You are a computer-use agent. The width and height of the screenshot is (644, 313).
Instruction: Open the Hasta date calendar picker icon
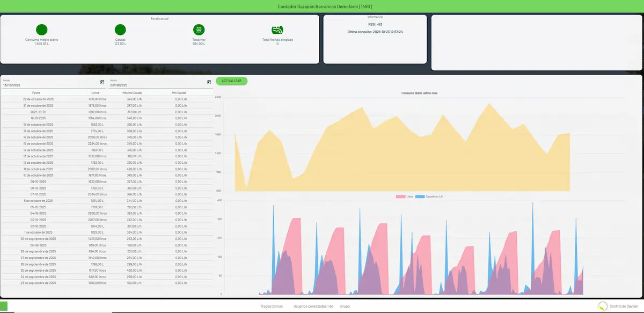[x=209, y=82]
